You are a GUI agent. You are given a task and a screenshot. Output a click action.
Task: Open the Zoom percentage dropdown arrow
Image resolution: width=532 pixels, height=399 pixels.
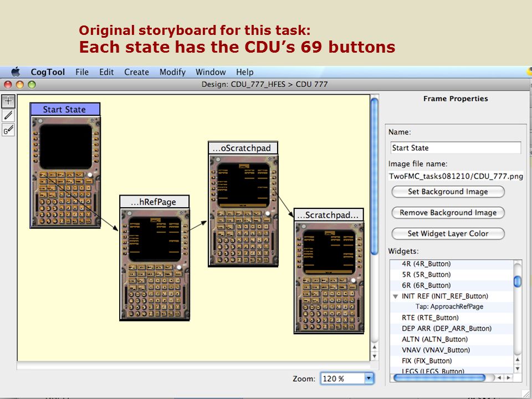click(x=369, y=378)
